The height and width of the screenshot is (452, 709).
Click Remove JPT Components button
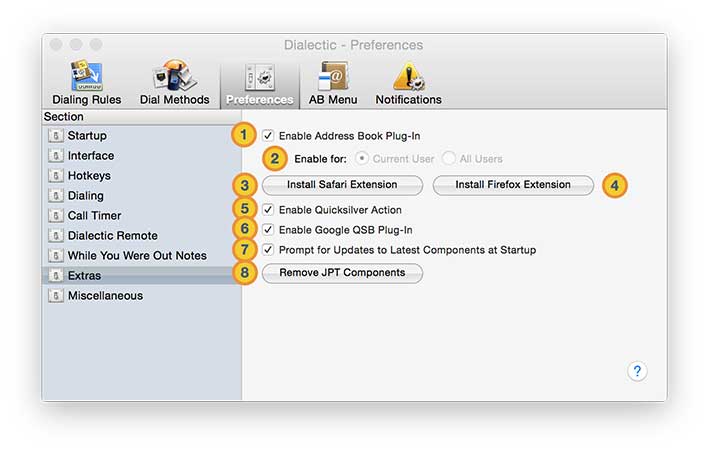pyautogui.click(x=342, y=273)
